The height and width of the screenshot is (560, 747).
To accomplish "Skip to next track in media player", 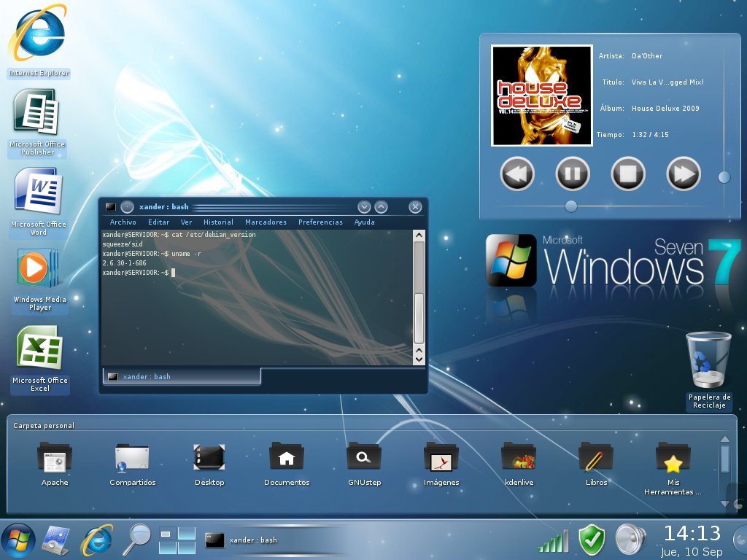I will (x=683, y=174).
